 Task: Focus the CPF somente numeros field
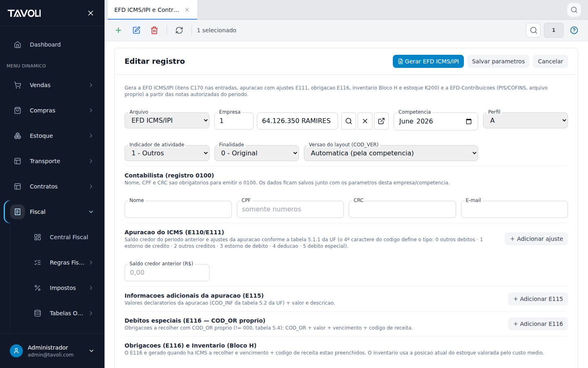tap(290, 209)
